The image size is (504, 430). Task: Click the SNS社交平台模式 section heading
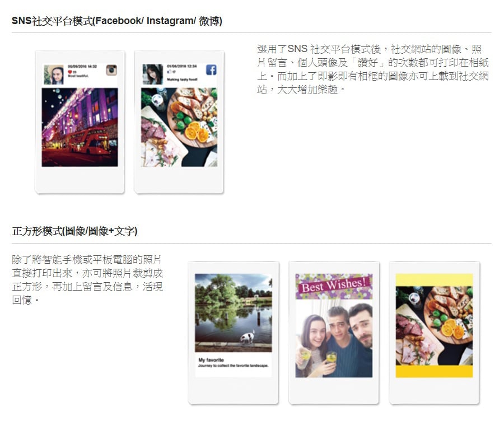coord(116,21)
